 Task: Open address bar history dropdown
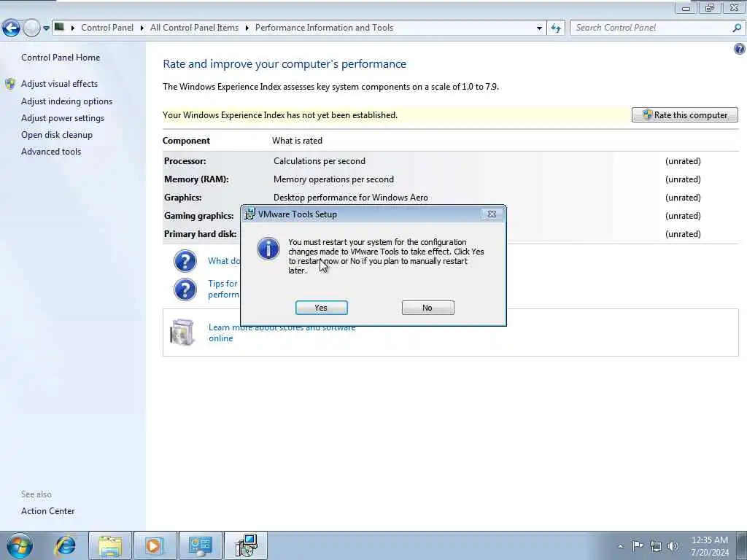539,28
